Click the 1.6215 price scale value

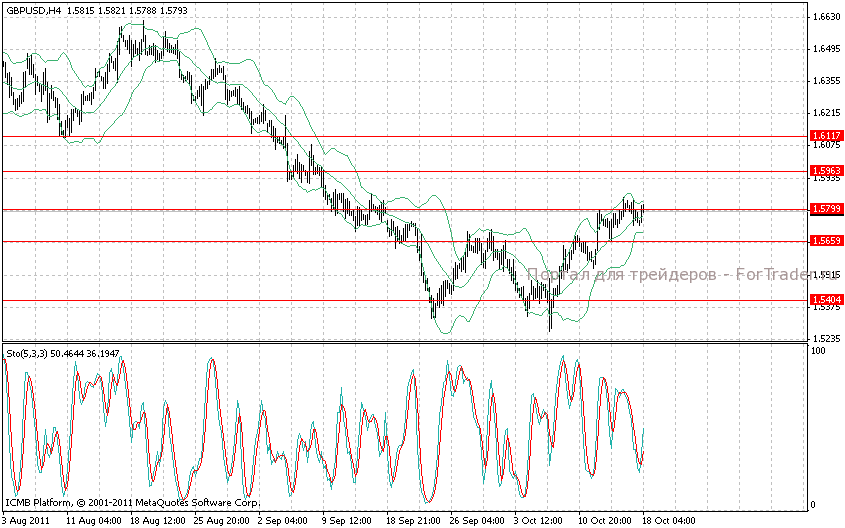827,113
